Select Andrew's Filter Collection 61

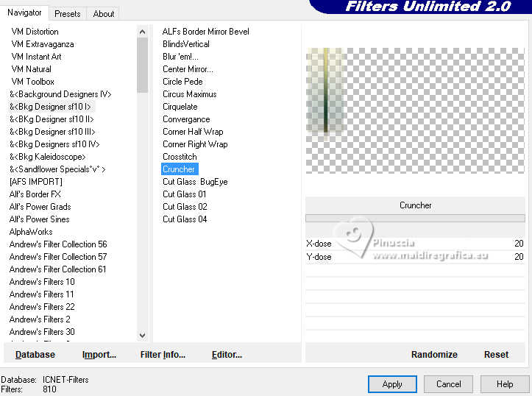(x=57, y=269)
